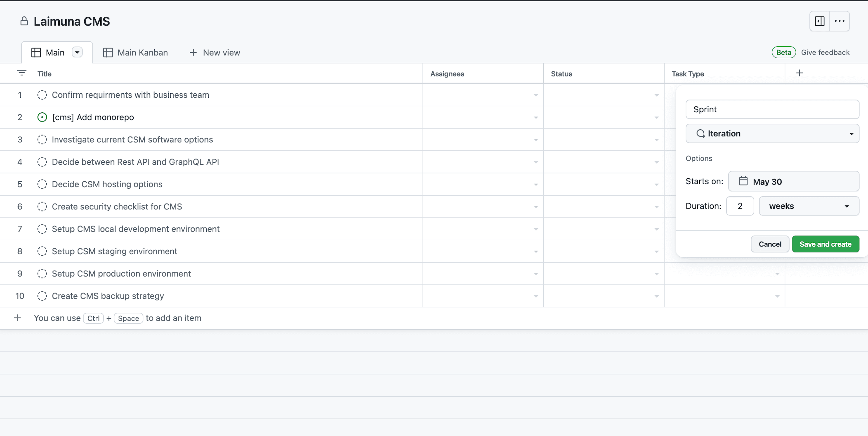Screen dimensions: 868x436
Task: Open item Decide between Rest API and GraphQL API
Action: 135,162
